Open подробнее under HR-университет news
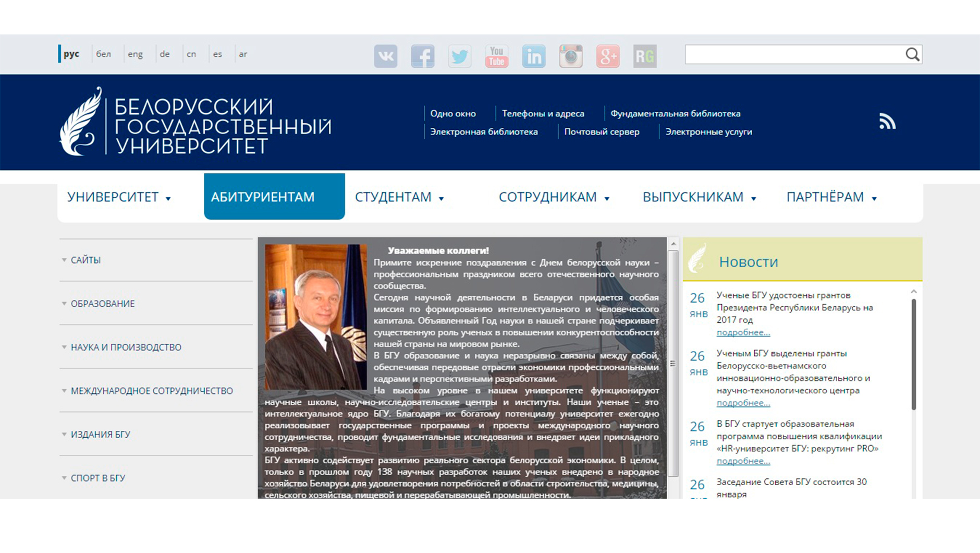This screenshot has height=553, width=980. coord(743,461)
